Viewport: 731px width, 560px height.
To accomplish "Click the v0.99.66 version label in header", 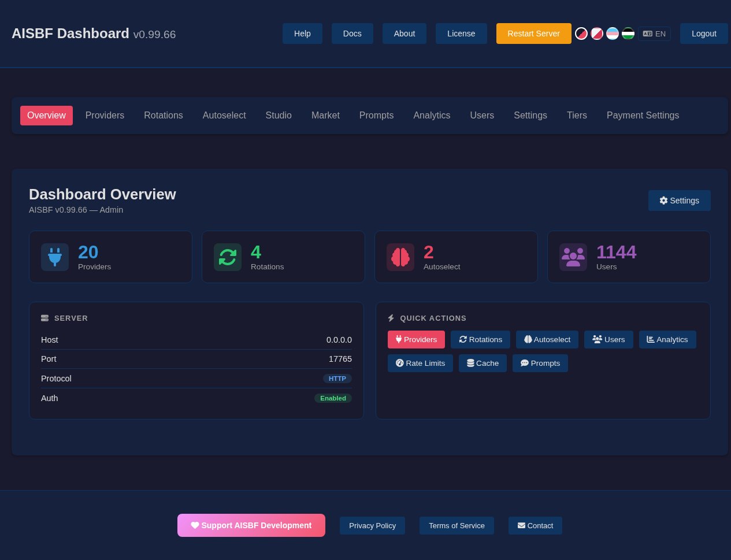I will (x=154, y=35).
